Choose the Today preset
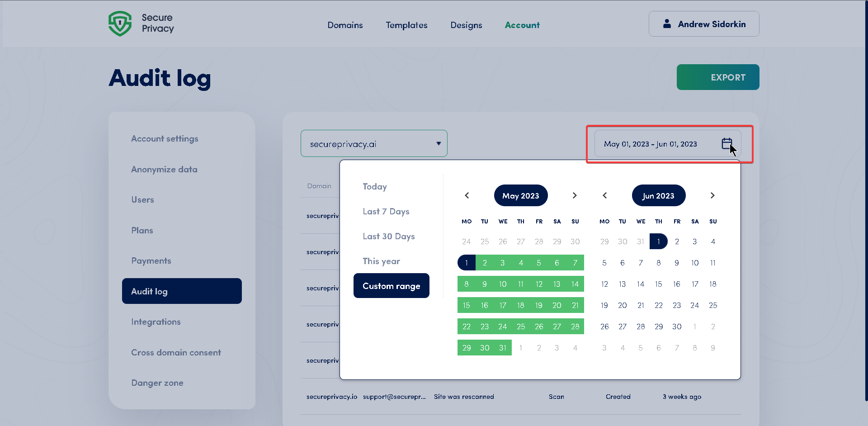This screenshot has height=426, width=868. click(x=374, y=186)
